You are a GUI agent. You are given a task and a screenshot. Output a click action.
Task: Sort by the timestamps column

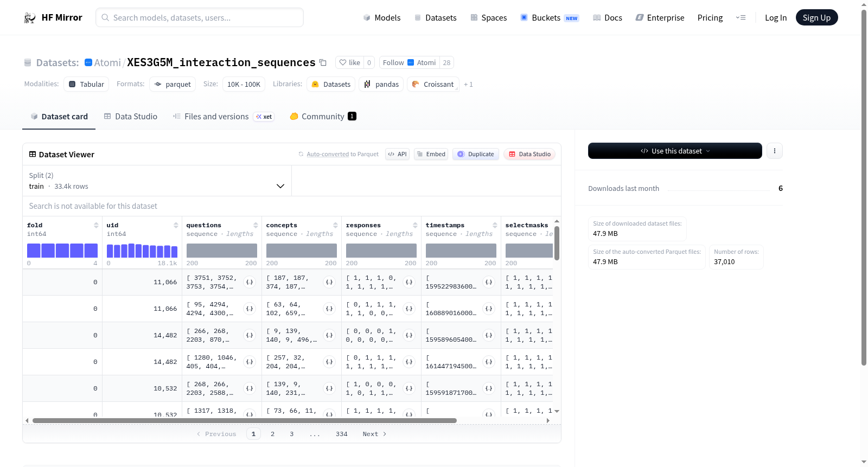pyautogui.click(x=495, y=225)
